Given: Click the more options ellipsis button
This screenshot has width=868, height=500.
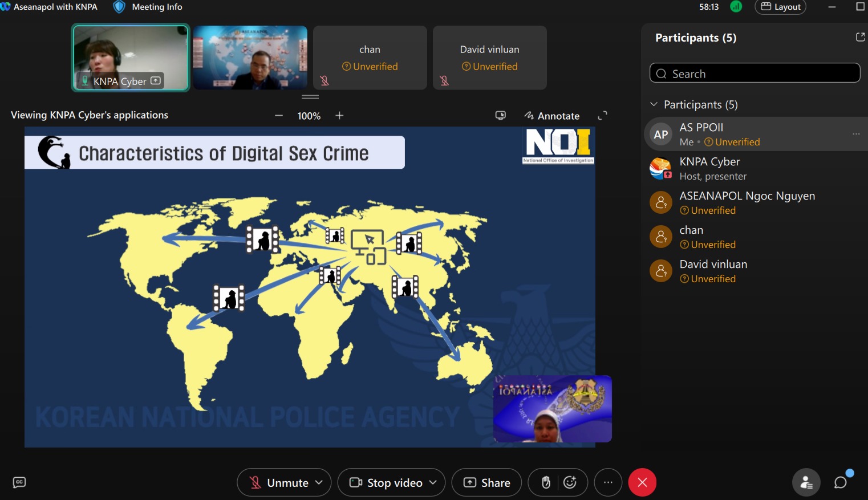Looking at the screenshot, I should pos(608,483).
